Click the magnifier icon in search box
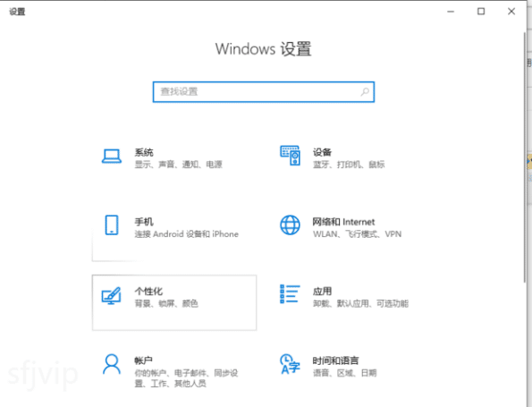 (365, 91)
